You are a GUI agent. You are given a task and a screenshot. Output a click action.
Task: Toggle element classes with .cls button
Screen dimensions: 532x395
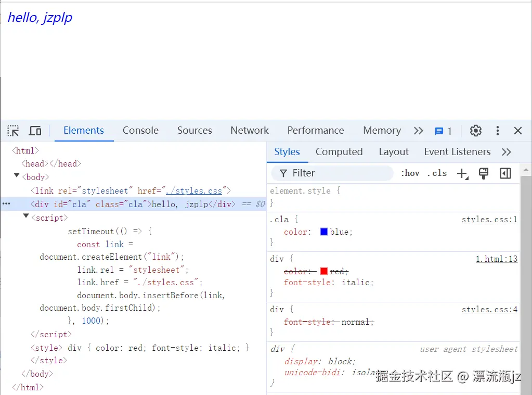click(x=437, y=173)
